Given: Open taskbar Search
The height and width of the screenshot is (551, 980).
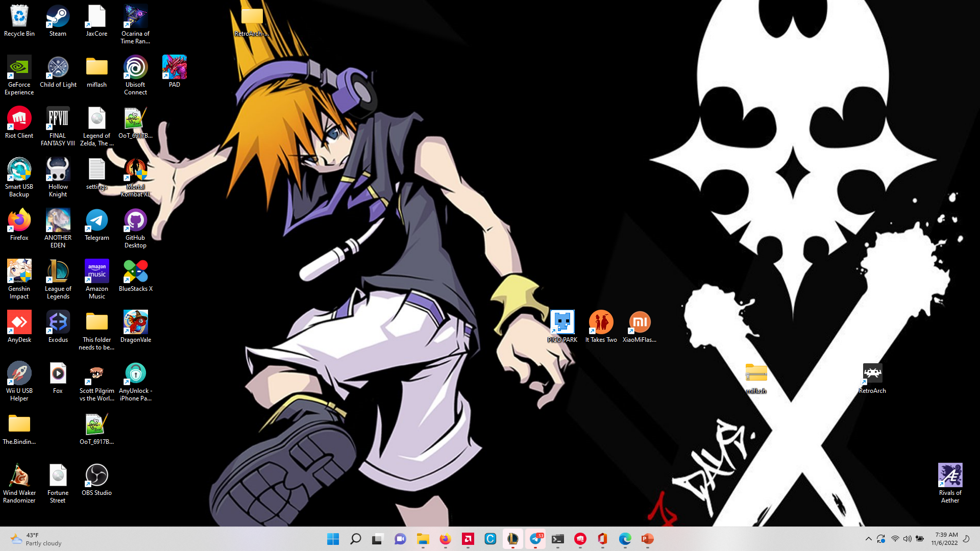Looking at the screenshot, I should tap(356, 539).
